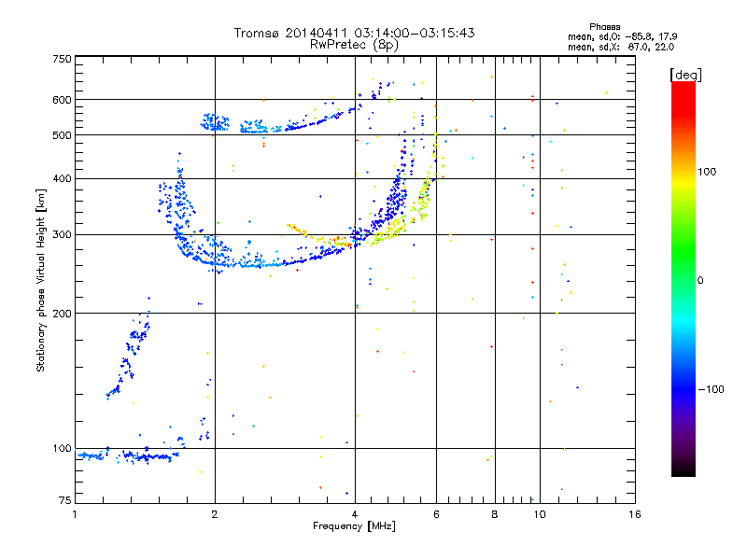Screen dimensions: 747x560
Task: Click the frequency axis tick label '10'
Action: 540,514
